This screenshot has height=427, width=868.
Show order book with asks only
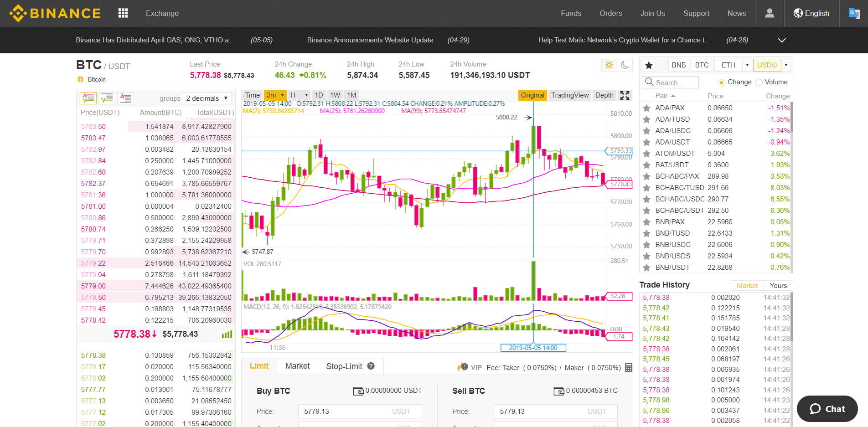coord(125,98)
